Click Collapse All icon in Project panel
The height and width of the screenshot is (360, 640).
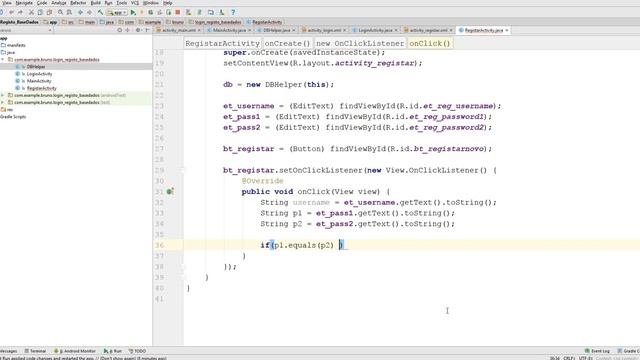point(127,30)
